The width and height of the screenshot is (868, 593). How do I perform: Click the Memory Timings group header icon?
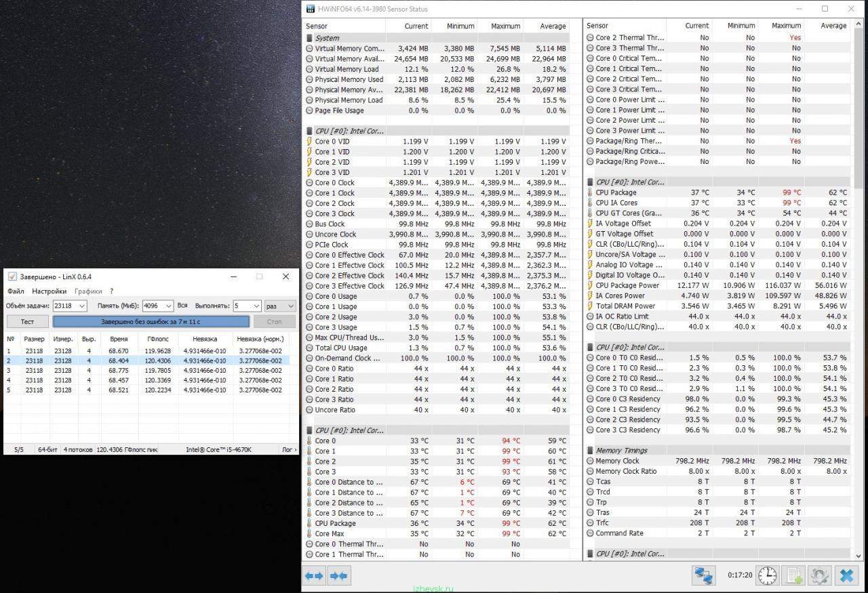tap(591, 451)
